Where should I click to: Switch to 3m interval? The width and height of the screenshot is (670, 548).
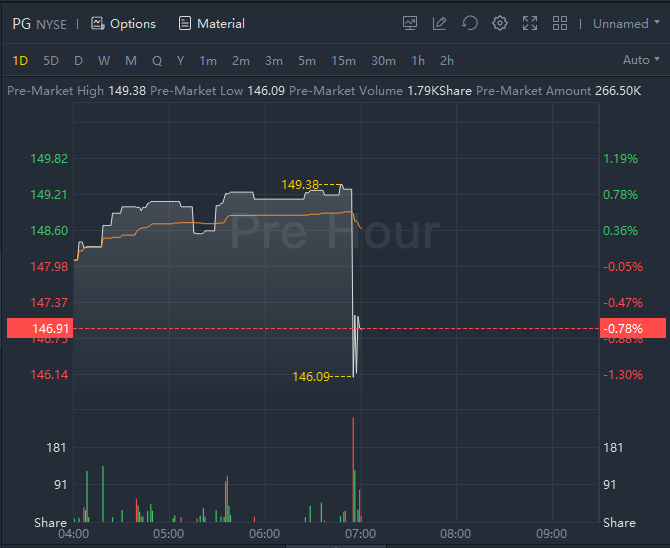click(274, 61)
